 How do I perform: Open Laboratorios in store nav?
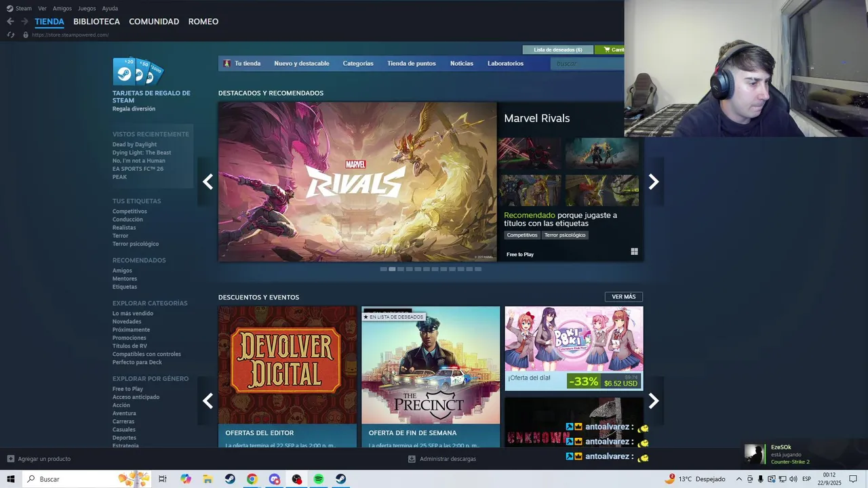(505, 63)
